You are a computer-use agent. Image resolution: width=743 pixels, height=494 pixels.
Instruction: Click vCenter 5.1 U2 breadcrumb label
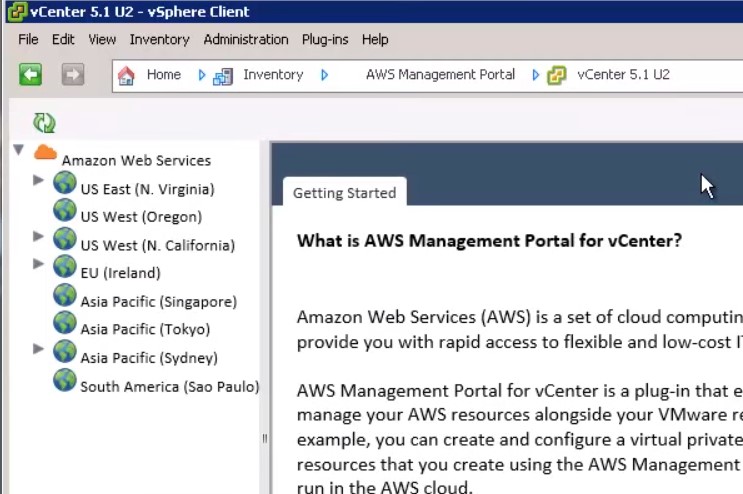[x=623, y=74]
